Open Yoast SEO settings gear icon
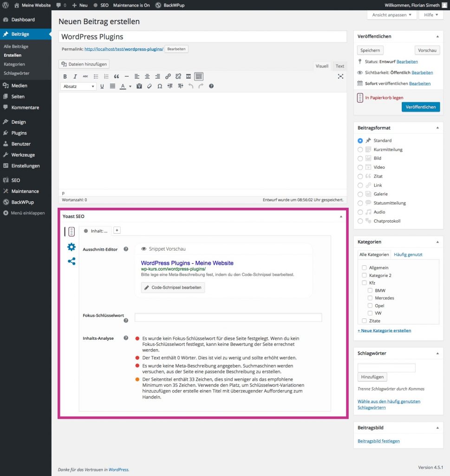The height and width of the screenshot is (476, 450). pyautogui.click(x=71, y=247)
